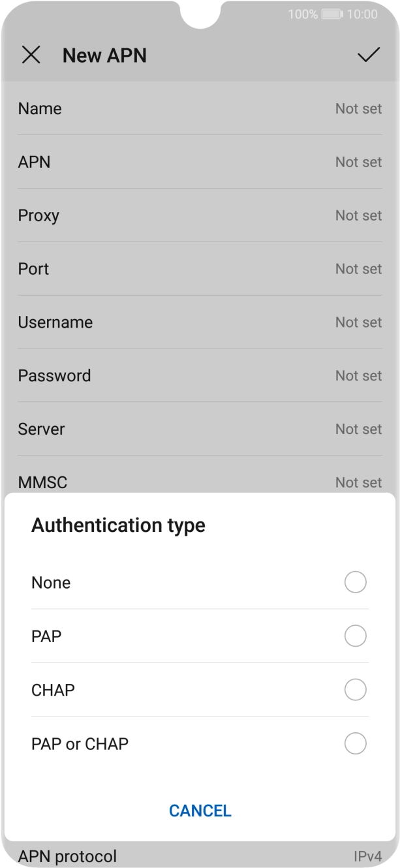The height and width of the screenshot is (868, 400).
Task: Select the None radio button
Action: 355,582
